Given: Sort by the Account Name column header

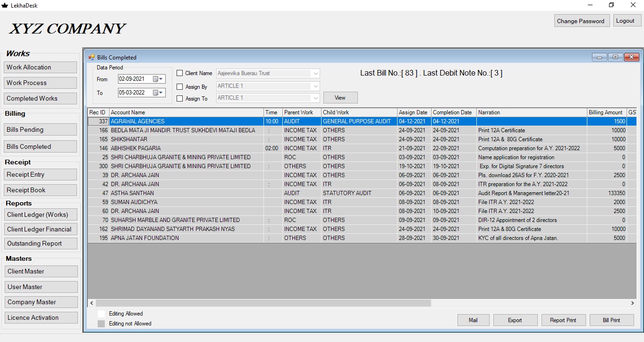Looking at the screenshot, I should pyautogui.click(x=186, y=112).
